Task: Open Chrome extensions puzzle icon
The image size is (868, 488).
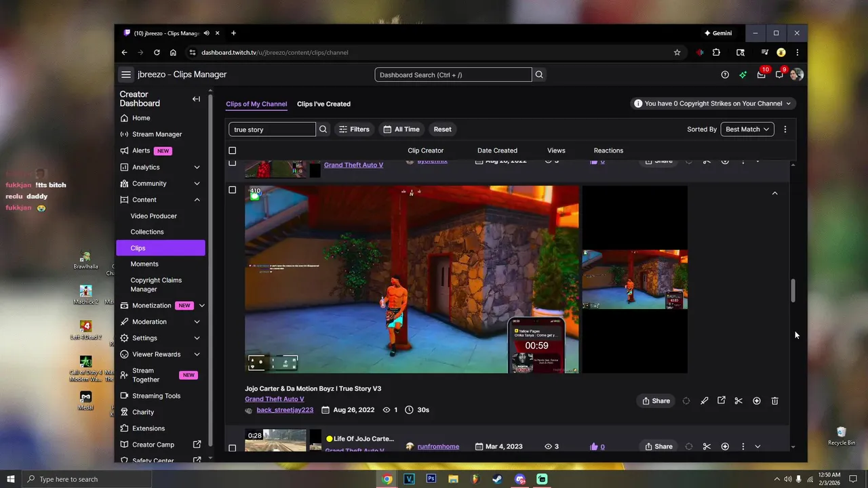Action: point(716,52)
